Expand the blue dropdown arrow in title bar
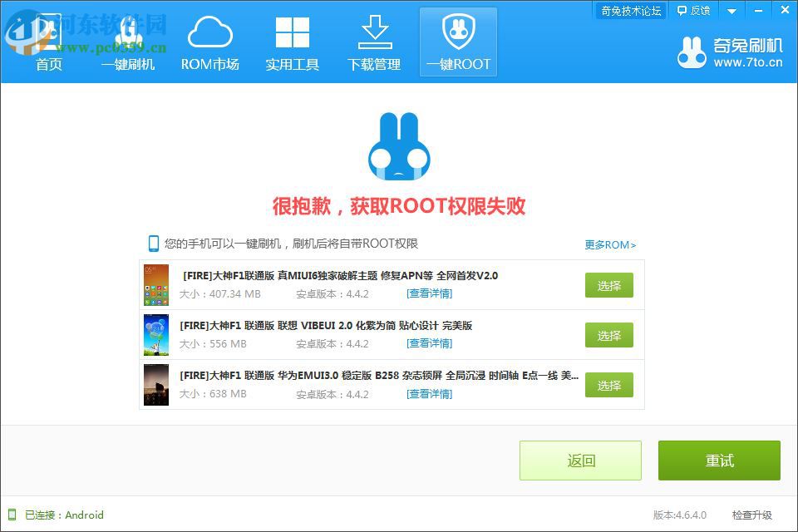The width and height of the screenshot is (798, 532). [731, 10]
